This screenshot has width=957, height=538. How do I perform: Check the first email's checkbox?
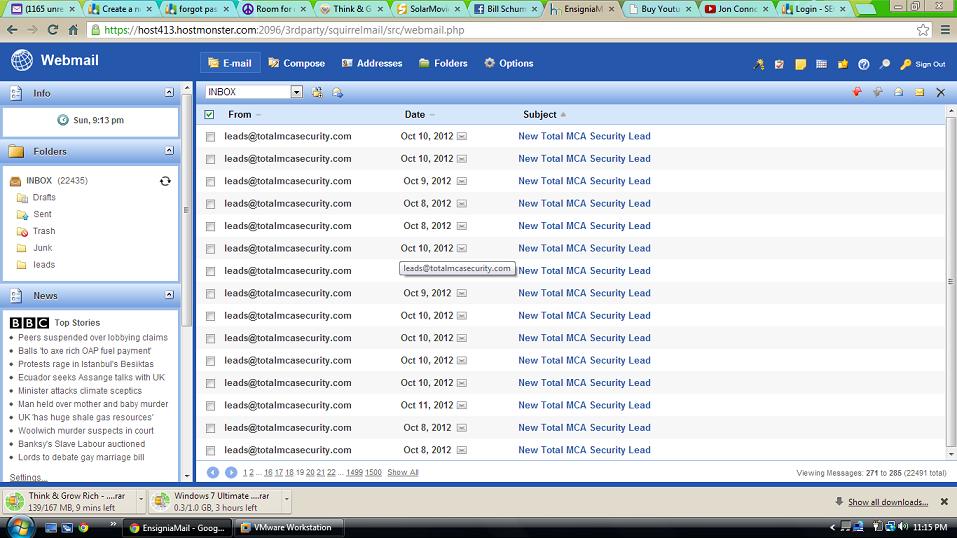coord(210,137)
